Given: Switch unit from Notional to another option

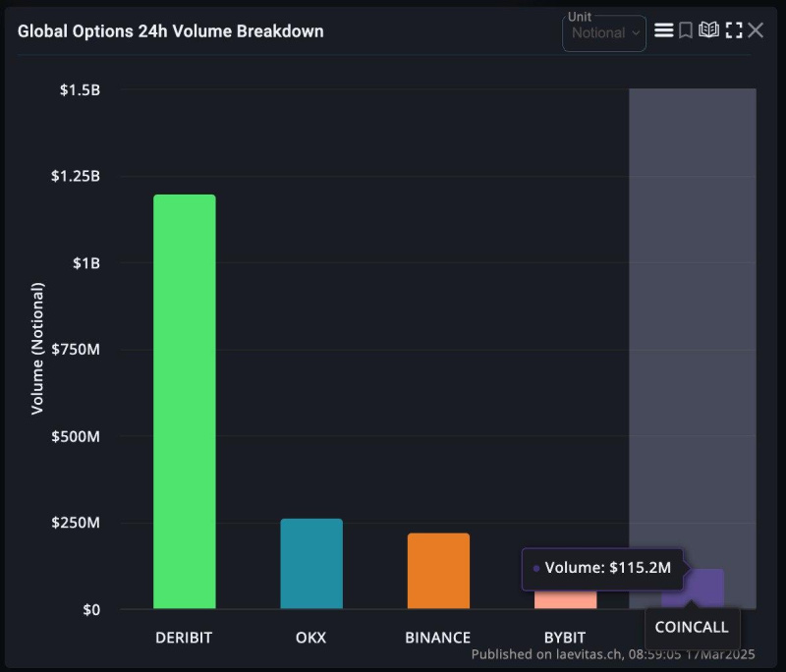Looking at the screenshot, I should [603, 32].
